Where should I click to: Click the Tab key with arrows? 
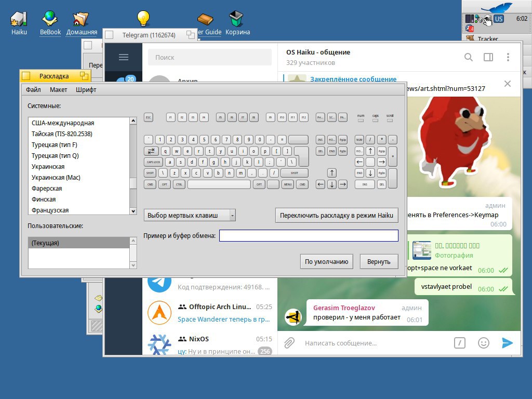(151, 151)
